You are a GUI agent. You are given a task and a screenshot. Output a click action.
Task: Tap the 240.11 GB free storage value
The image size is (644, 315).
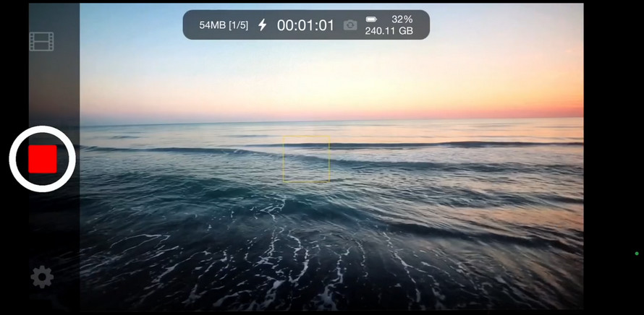pyautogui.click(x=389, y=31)
